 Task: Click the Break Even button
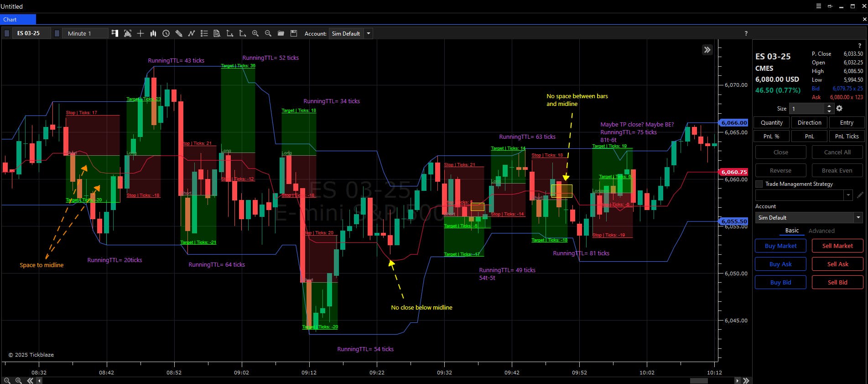click(x=837, y=170)
